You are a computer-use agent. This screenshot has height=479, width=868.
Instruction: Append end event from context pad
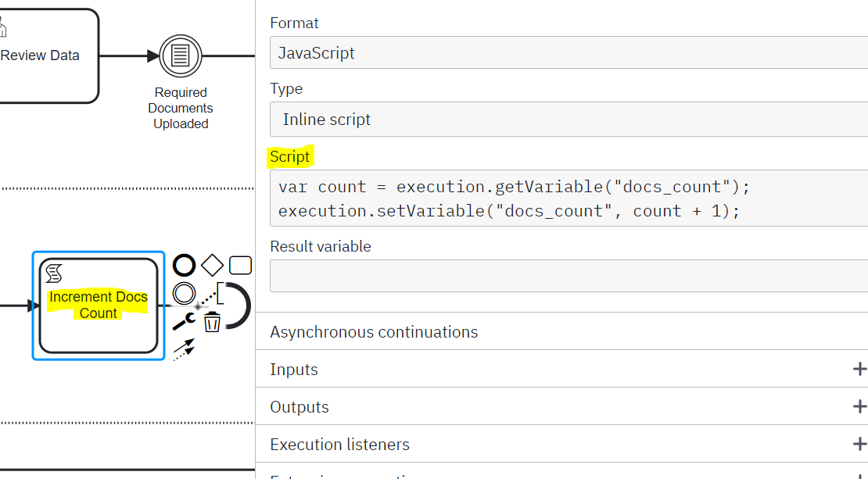[184, 266]
